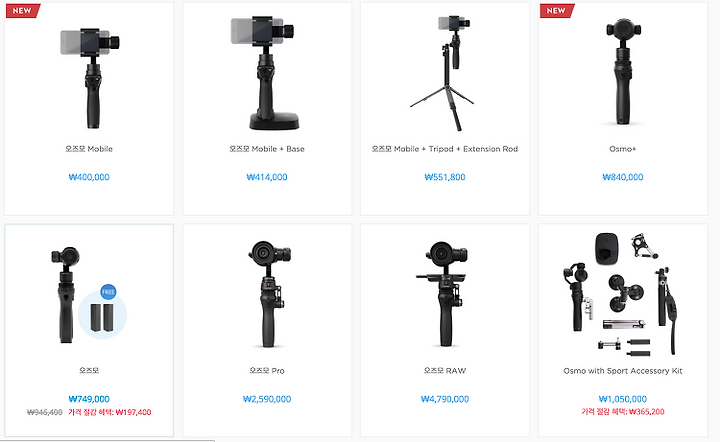Click the ₩4,790,000 price label
Viewport: 720px width, 442px height.
click(444, 399)
